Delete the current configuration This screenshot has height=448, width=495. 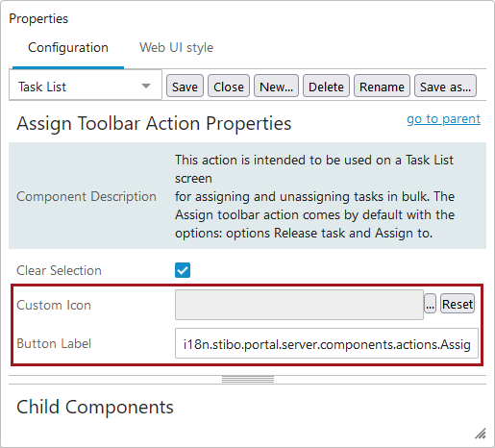point(326,86)
